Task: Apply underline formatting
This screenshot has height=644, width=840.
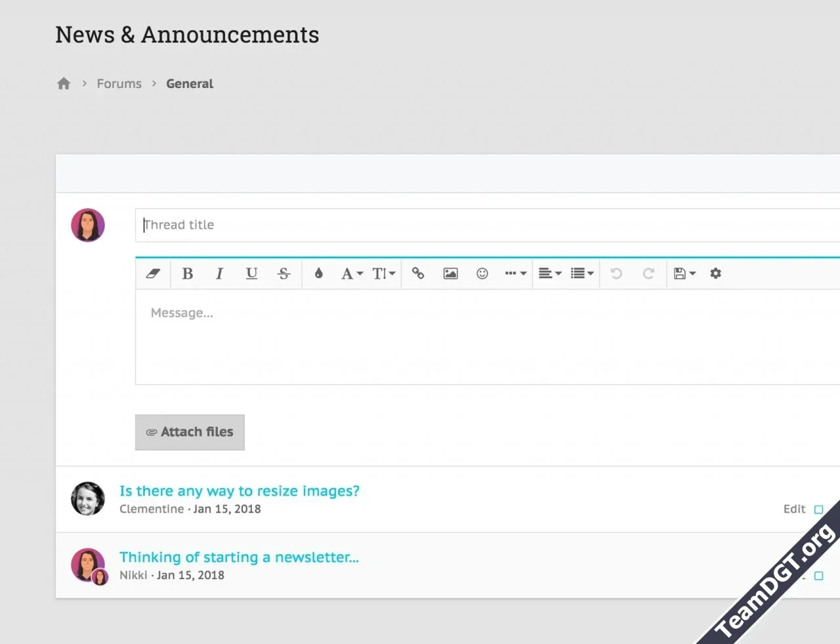Action: 251,274
